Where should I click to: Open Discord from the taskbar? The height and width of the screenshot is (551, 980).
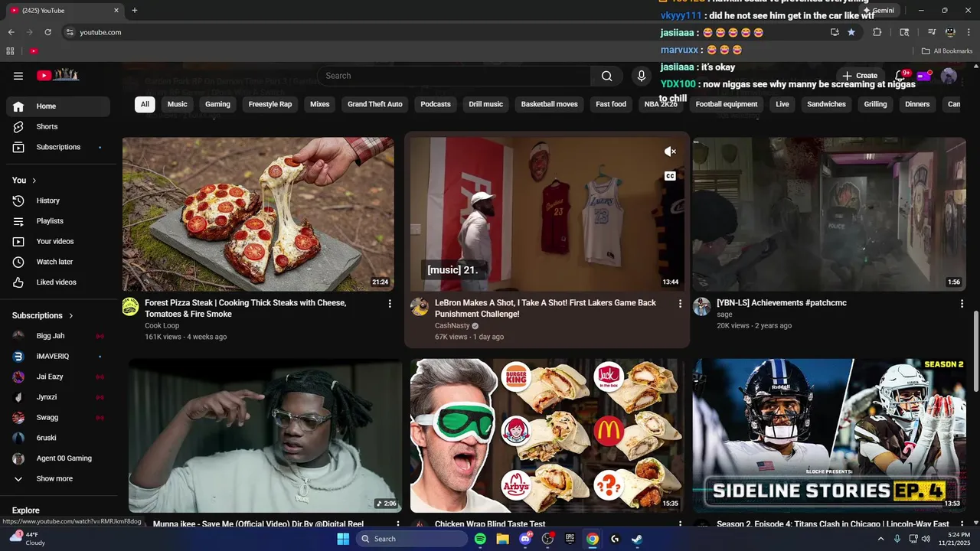tap(525, 539)
